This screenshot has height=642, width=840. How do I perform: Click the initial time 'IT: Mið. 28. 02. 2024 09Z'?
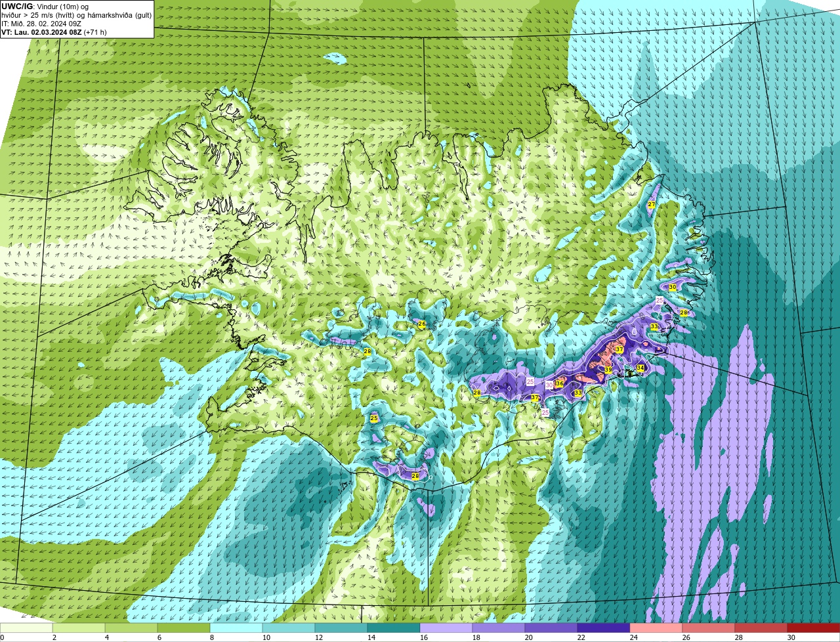(x=41, y=23)
